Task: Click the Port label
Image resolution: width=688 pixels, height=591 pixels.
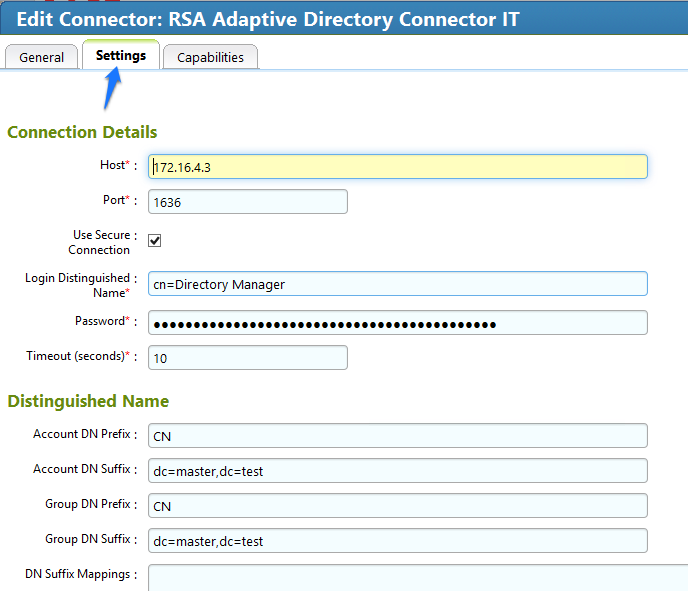Action: (x=116, y=200)
